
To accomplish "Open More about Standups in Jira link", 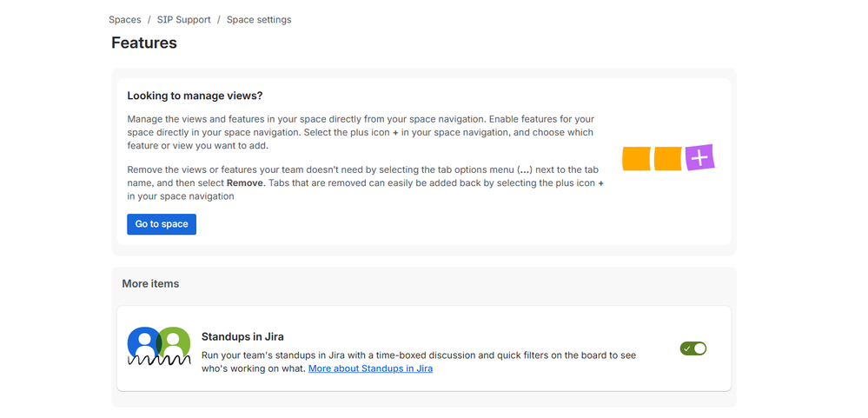I will tap(370, 368).
